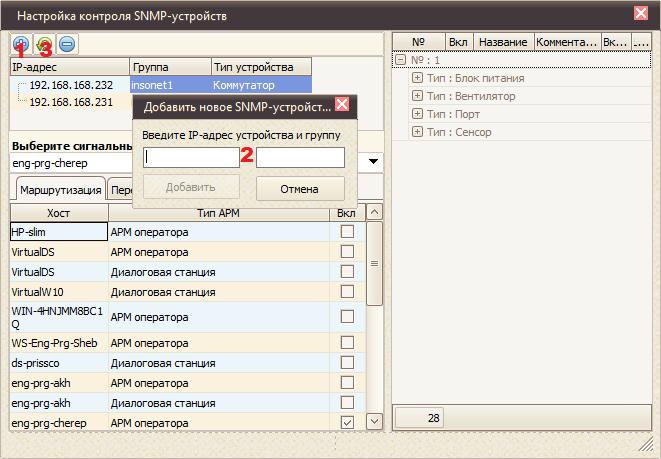
Task: Focus the group name input field
Action: tap(300, 157)
